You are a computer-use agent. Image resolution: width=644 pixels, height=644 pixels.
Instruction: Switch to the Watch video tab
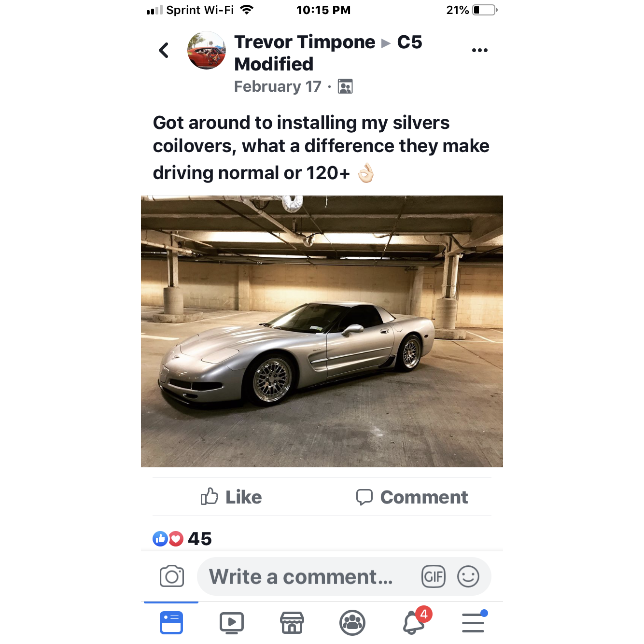coord(232,623)
